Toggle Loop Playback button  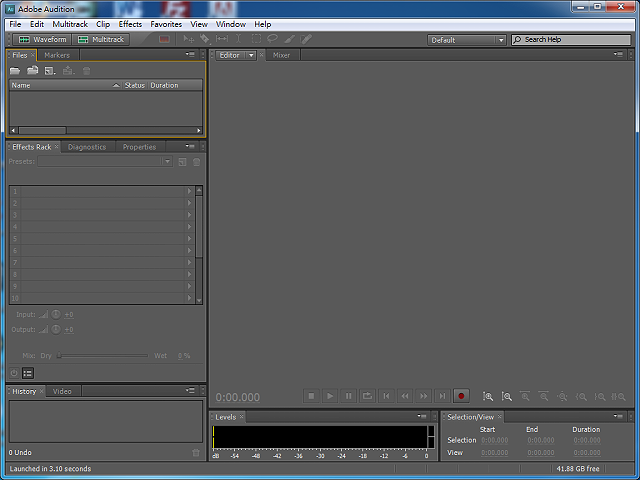coord(367,396)
